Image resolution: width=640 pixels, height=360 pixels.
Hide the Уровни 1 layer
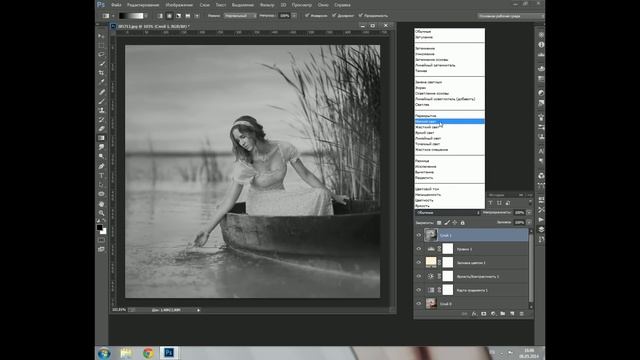tap(418, 249)
